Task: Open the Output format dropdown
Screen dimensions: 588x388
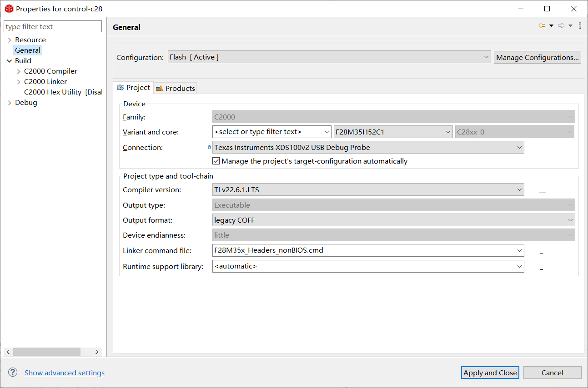Action: click(x=393, y=220)
